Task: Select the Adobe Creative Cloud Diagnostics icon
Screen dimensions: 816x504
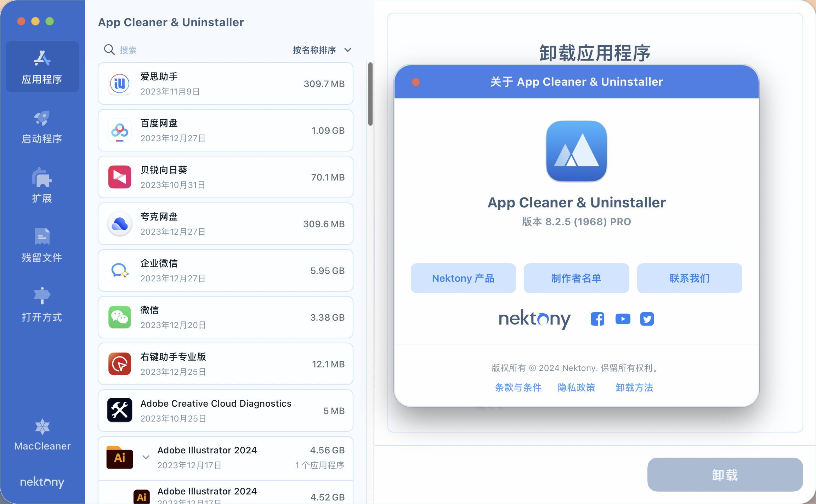Action: click(120, 411)
